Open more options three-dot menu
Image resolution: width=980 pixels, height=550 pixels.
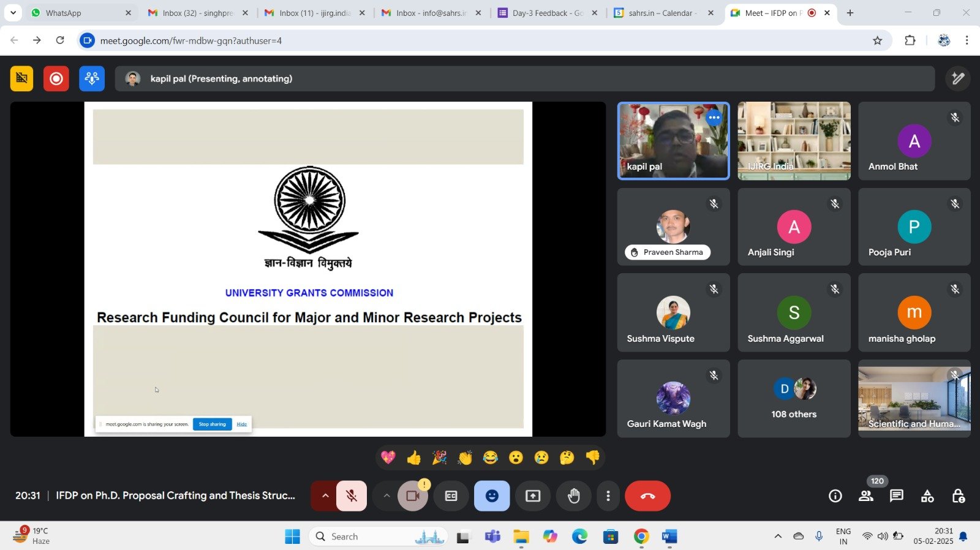(608, 496)
